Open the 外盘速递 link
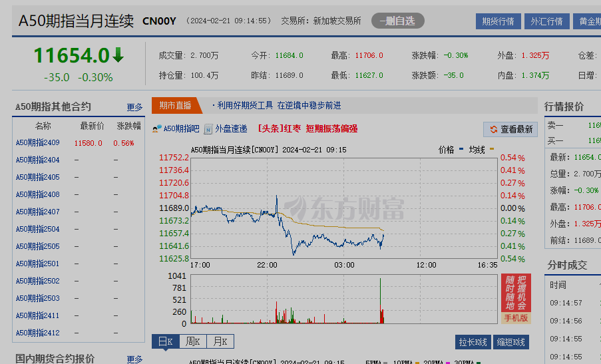The height and width of the screenshot is (364, 601). coord(231,128)
